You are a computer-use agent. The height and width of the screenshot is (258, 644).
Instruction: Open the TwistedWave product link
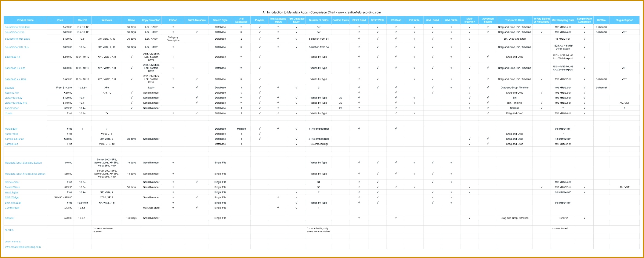click(12, 187)
